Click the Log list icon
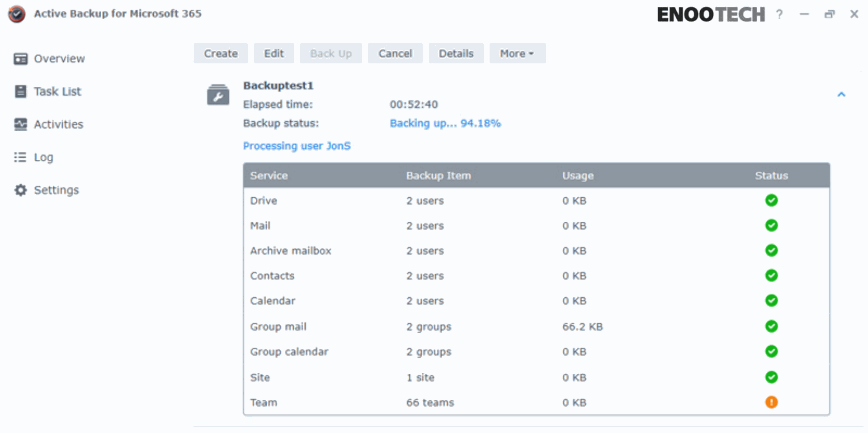The width and height of the screenshot is (868, 433). pos(20,157)
